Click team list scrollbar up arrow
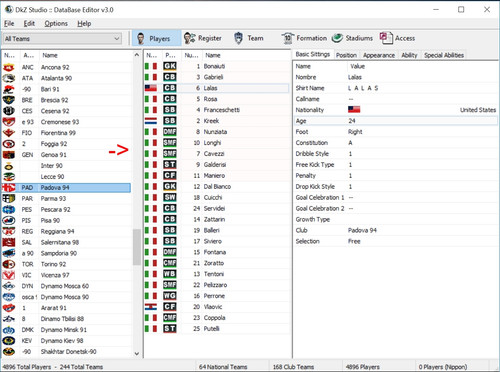Screen dimensions: 500x372 [x=137, y=55]
